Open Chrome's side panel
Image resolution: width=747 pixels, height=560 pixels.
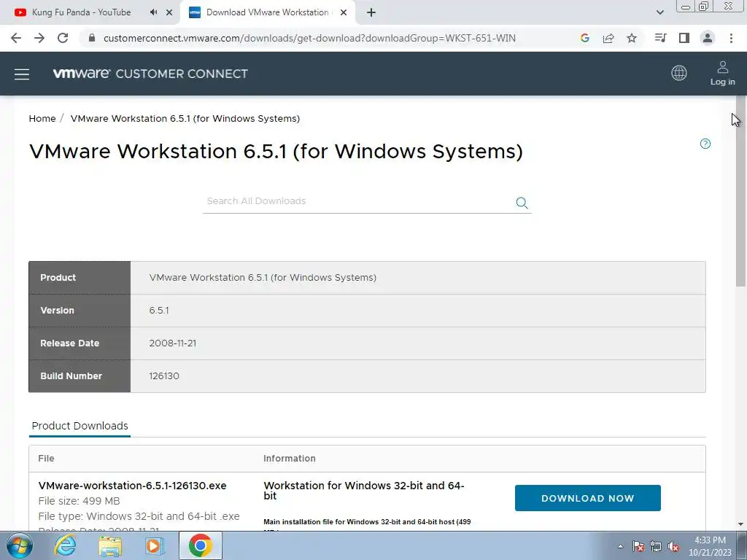(x=684, y=38)
